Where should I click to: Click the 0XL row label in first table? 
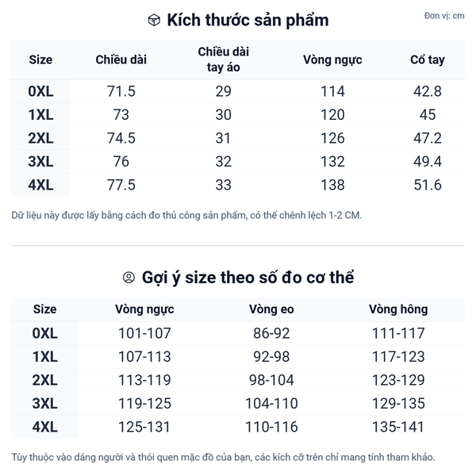click(40, 91)
